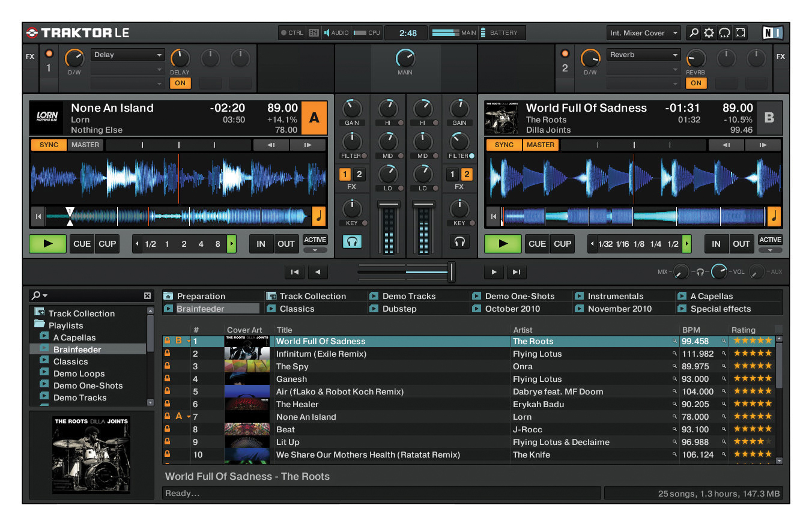Jump to track start on Deck B
Image resolution: width=812 pixels, height=526 pixels.
[x=493, y=216]
